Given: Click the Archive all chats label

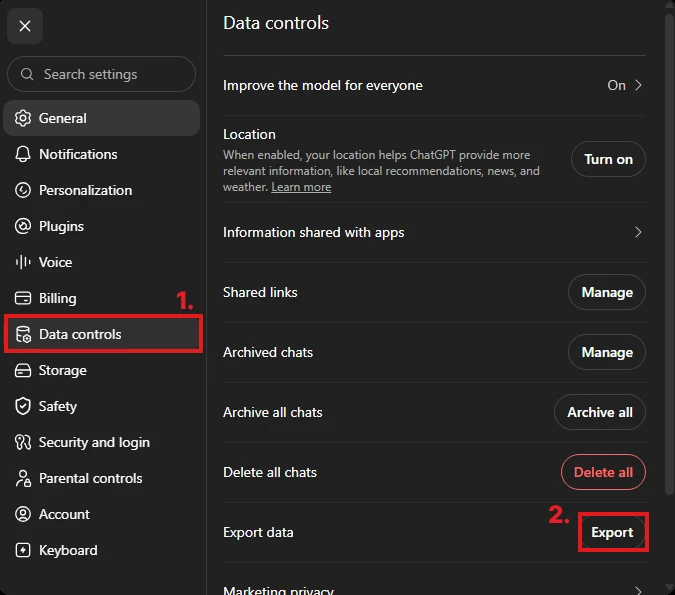Looking at the screenshot, I should tap(272, 412).
